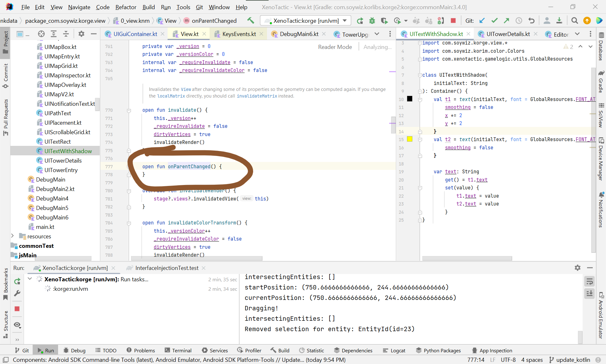Image resolution: width=606 pixels, height=364 pixels.
Task: Expand the resources folder
Action: 13,236
